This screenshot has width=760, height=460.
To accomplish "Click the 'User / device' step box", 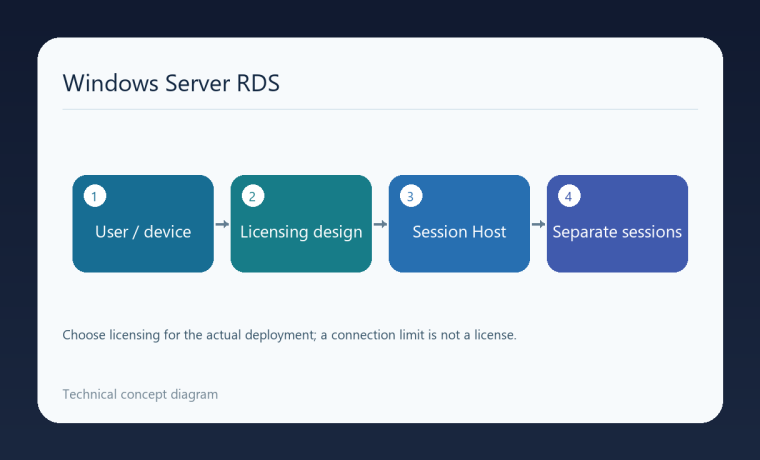I will [143, 223].
